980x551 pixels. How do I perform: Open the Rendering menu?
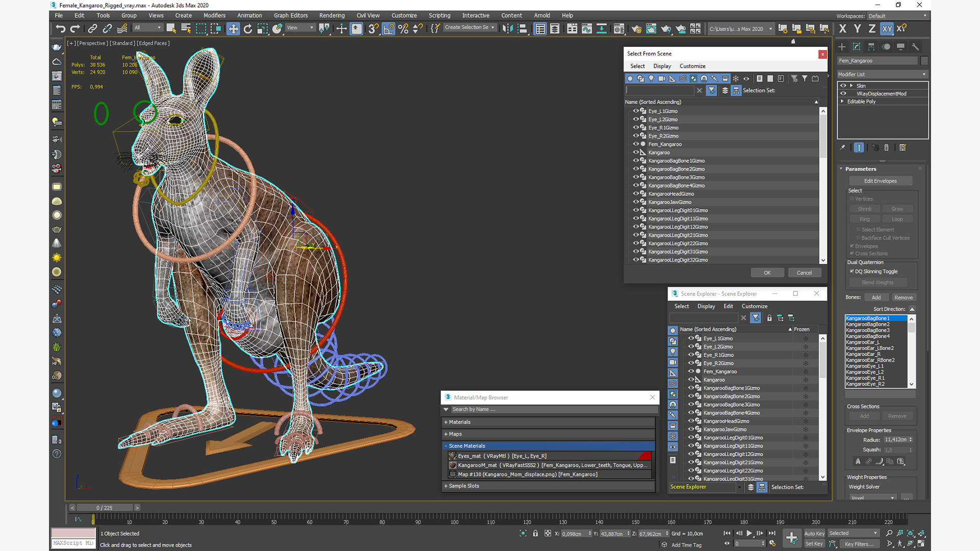click(x=332, y=15)
